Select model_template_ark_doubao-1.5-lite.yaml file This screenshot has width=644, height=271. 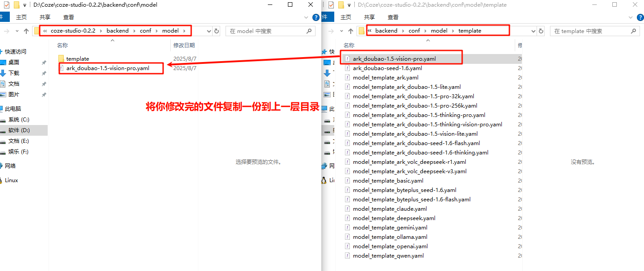[407, 87]
